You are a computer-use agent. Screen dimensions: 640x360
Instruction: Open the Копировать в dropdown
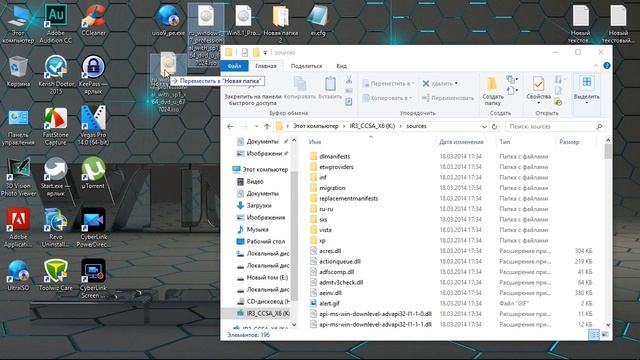[387, 98]
